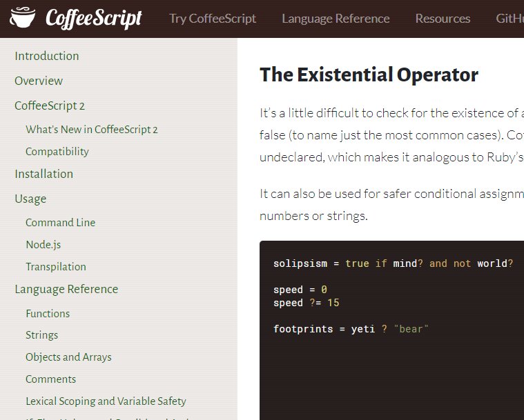The image size is (524, 420).
Task: Click the 'speed ?= 15' code line
Action: (x=306, y=303)
